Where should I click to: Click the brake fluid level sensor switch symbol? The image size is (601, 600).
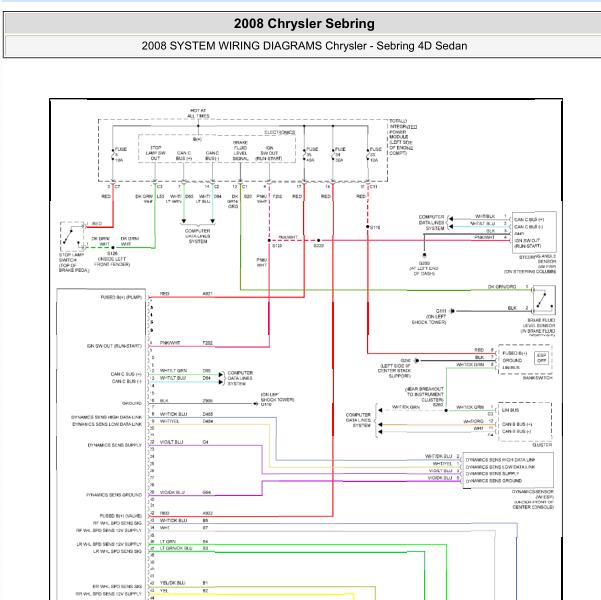pos(544,301)
